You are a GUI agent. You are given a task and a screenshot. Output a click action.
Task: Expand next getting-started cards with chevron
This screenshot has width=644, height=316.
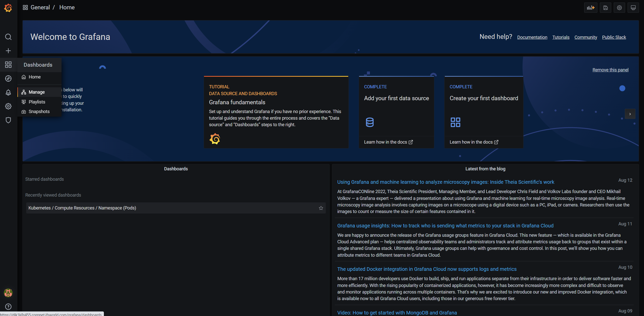point(630,114)
